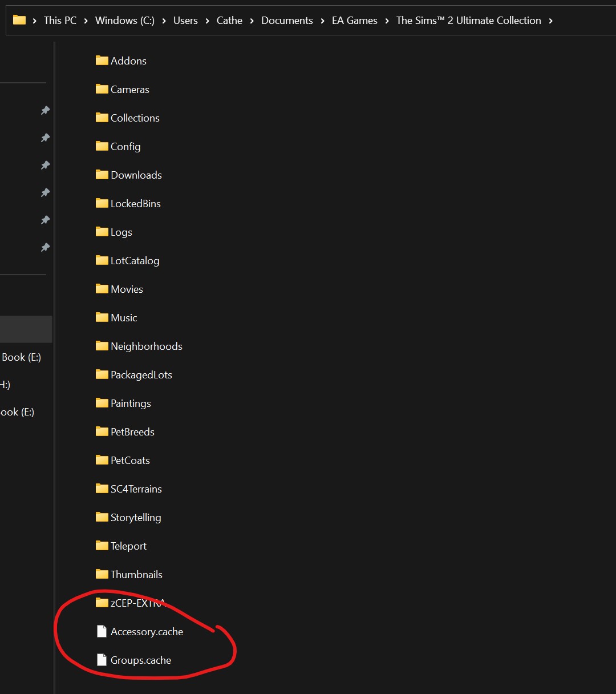Image resolution: width=616 pixels, height=694 pixels.
Task: Jump to Users in the address bar
Action: pyautogui.click(x=185, y=21)
